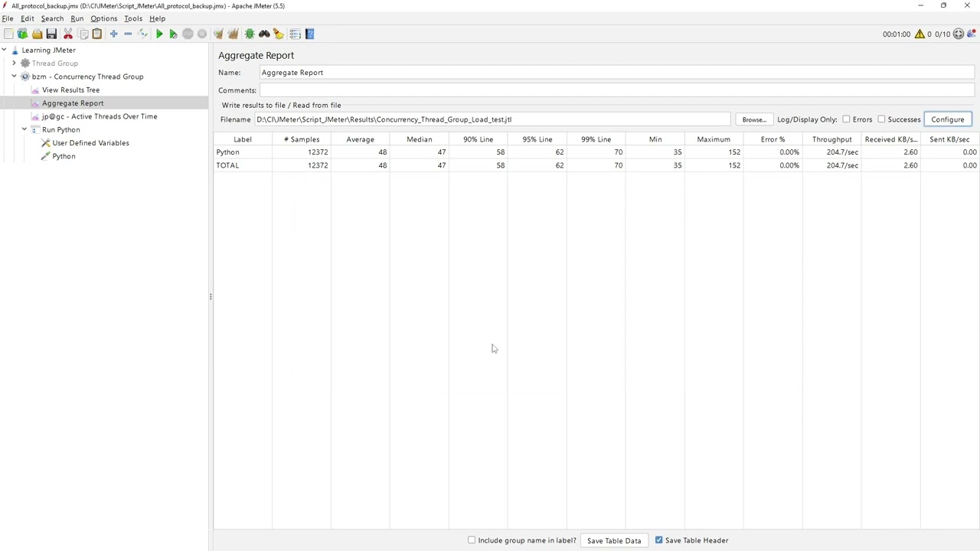Collapse the Learning JMeter tree node
Viewport: 980px width, 551px height.
(4, 50)
